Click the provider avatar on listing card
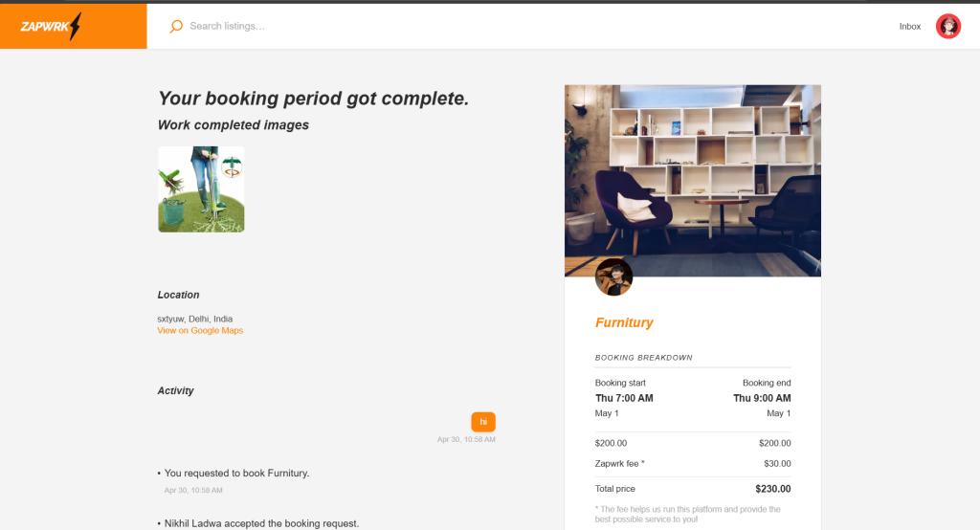The height and width of the screenshot is (530, 980). [x=613, y=276]
